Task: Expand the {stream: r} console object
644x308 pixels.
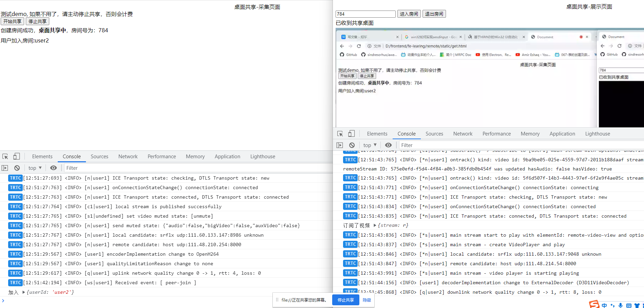Action: click(374, 225)
